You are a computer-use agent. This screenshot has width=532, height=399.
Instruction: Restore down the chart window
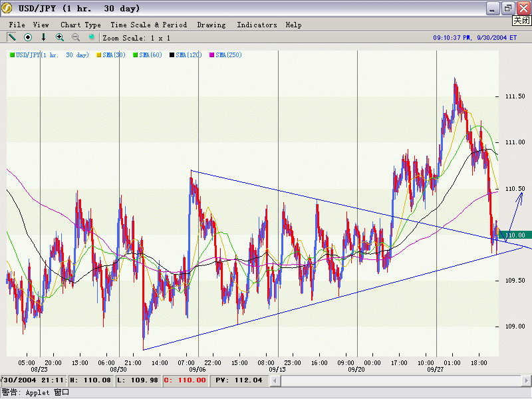click(x=507, y=8)
